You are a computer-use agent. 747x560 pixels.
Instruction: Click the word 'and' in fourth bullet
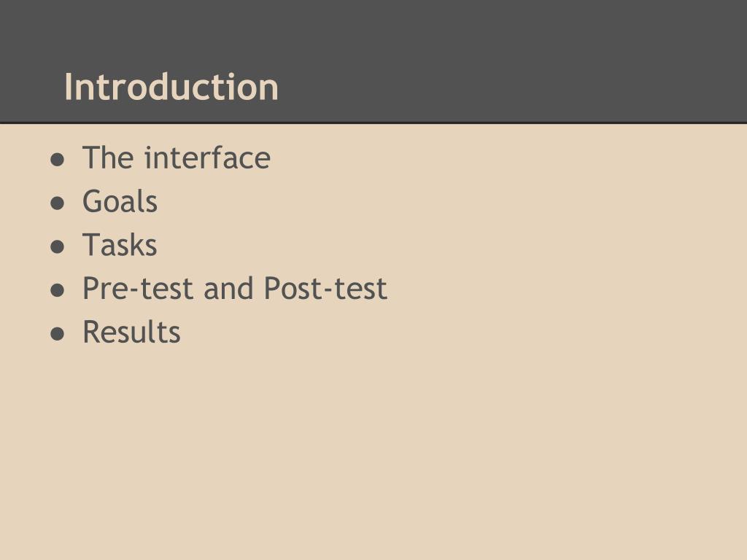point(228,289)
